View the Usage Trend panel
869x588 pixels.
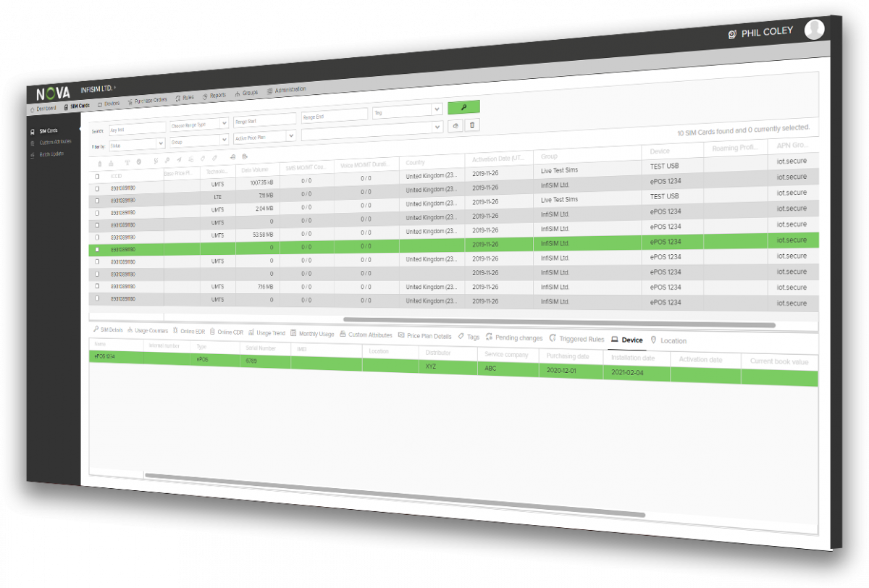point(269,335)
